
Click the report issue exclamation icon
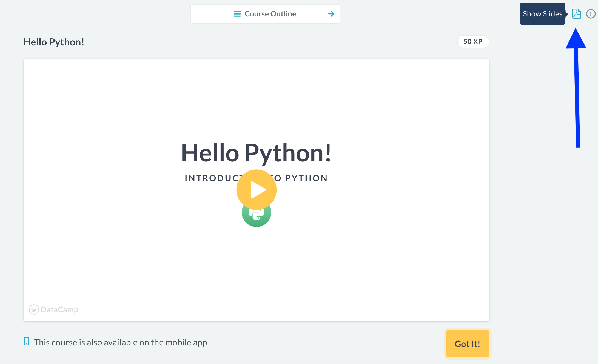(591, 14)
